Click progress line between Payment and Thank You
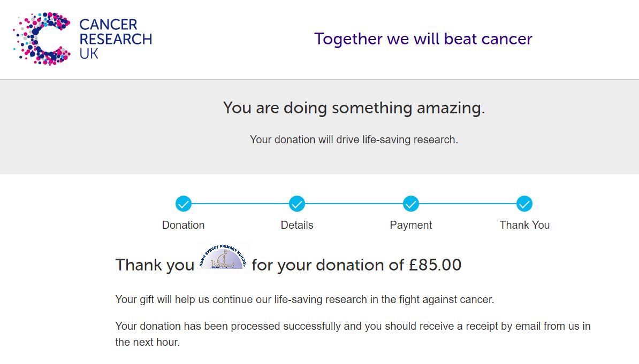The width and height of the screenshot is (639, 364). coord(468,204)
